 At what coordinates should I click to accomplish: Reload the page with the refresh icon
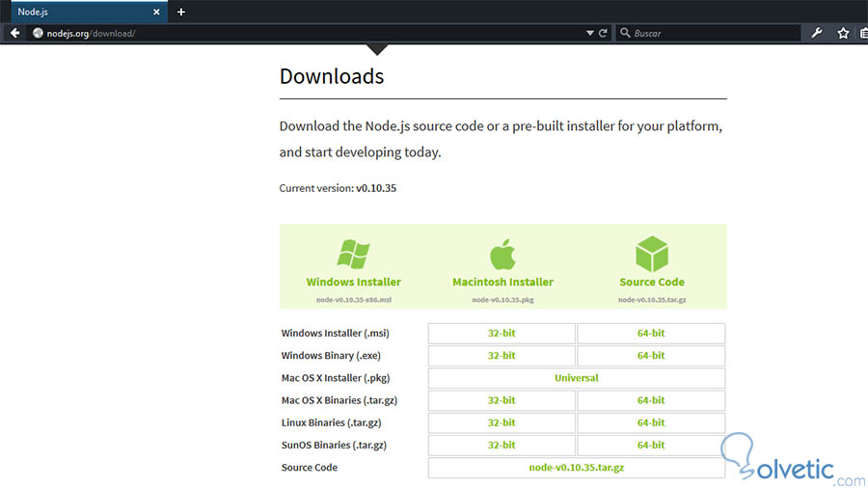coord(603,33)
